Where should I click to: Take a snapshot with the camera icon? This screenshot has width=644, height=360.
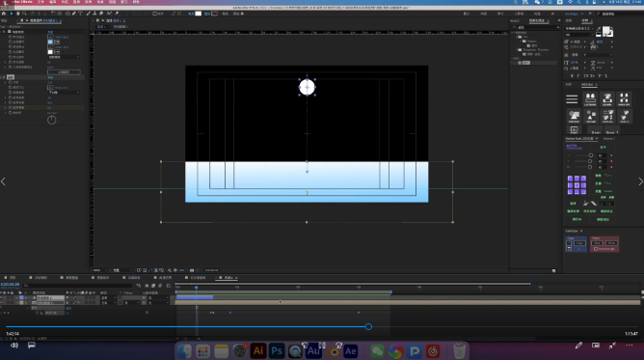pos(192,270)
